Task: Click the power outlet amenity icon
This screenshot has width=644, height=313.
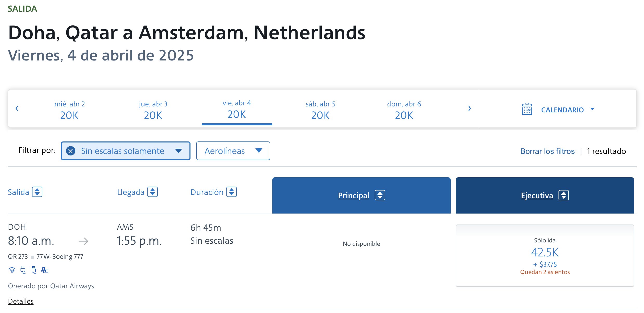Action: 23,270
